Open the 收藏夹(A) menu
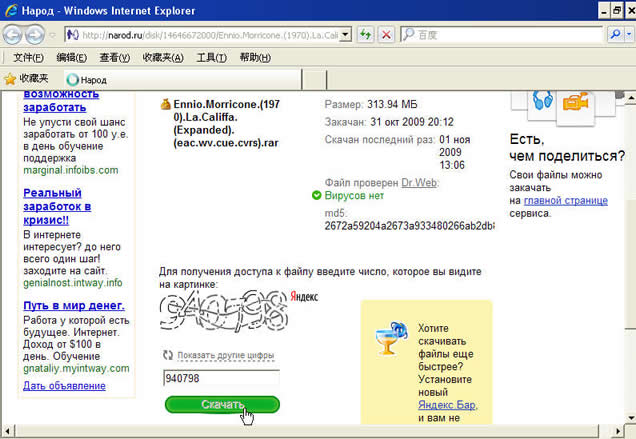Viewport: 636px width, 439px height. coord(163,58)
